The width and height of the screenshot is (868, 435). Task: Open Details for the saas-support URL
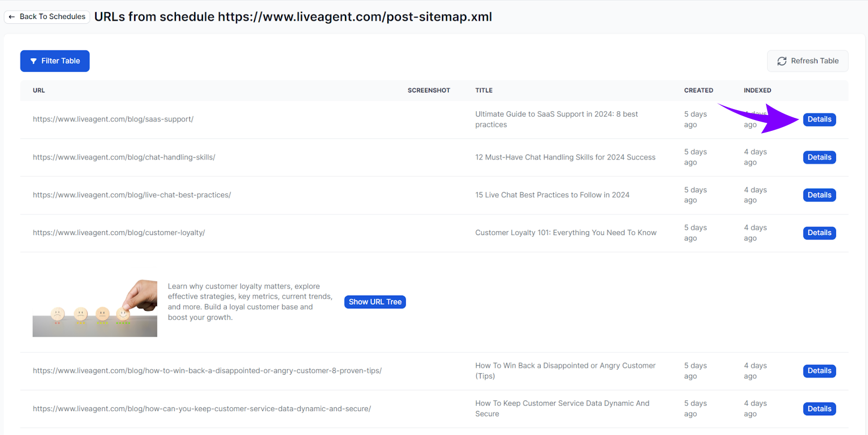[819, 119]
